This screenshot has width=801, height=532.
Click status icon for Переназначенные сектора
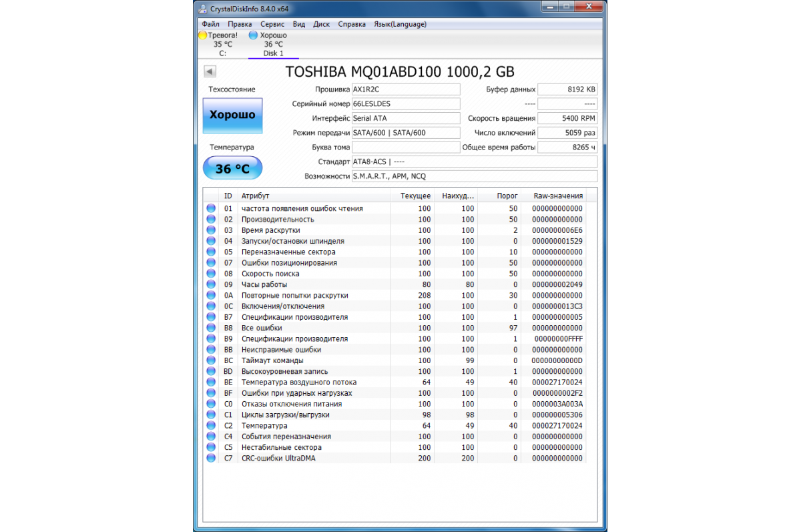tap(211, 252)
